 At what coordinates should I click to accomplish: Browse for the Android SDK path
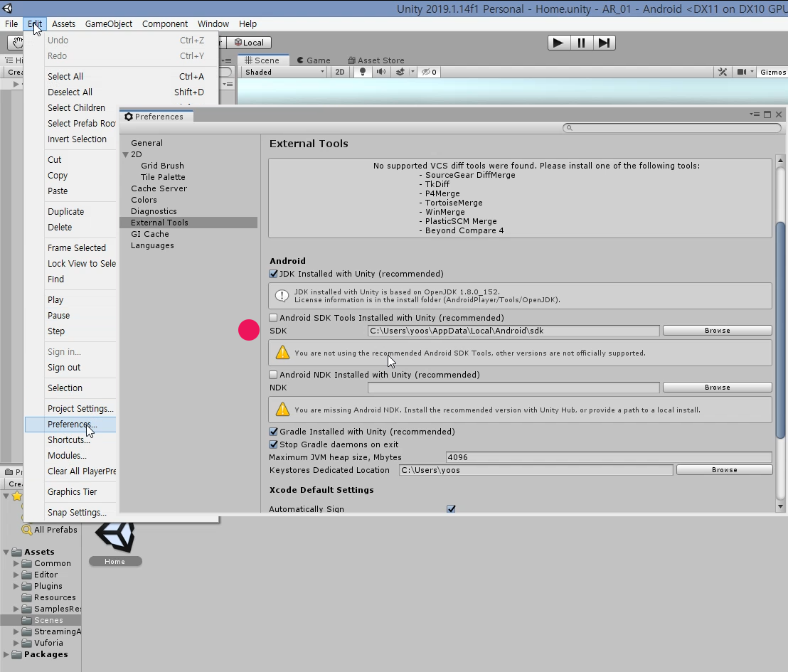pyautogui.click(x=717, y=330)
